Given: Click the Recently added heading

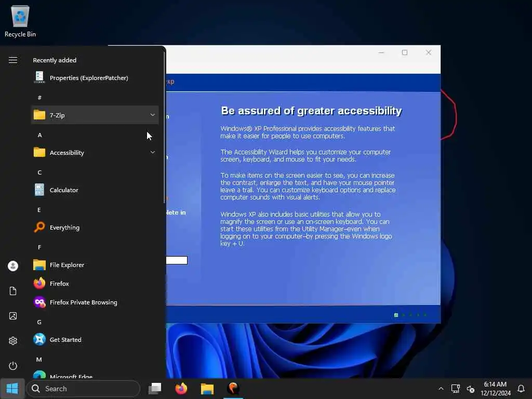Looking at the screenshot, I should coord(55,60).
